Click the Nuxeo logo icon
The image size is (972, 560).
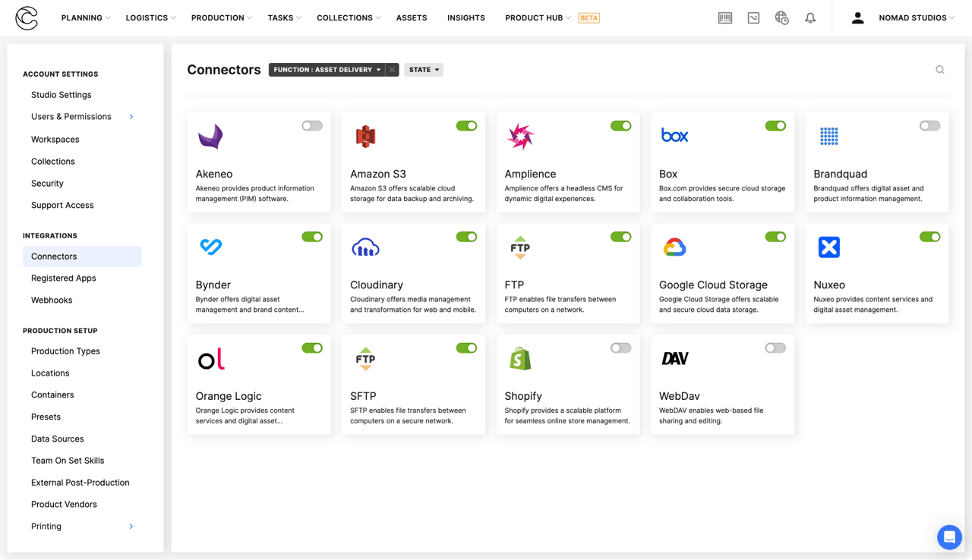pyautogui.click(x=829, y=247)
